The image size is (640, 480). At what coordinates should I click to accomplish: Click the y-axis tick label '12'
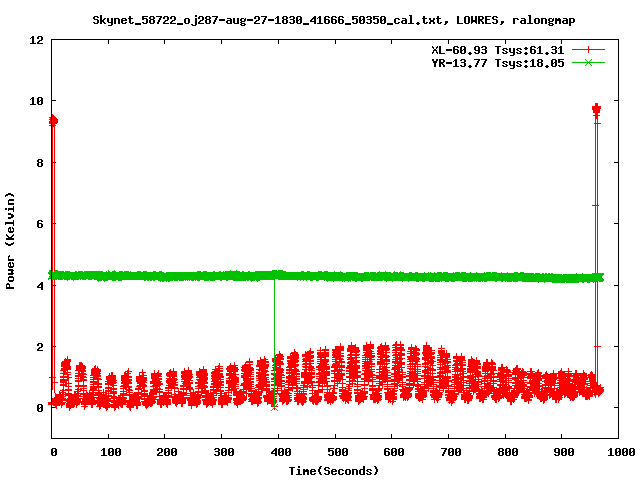tap(36, 40)
